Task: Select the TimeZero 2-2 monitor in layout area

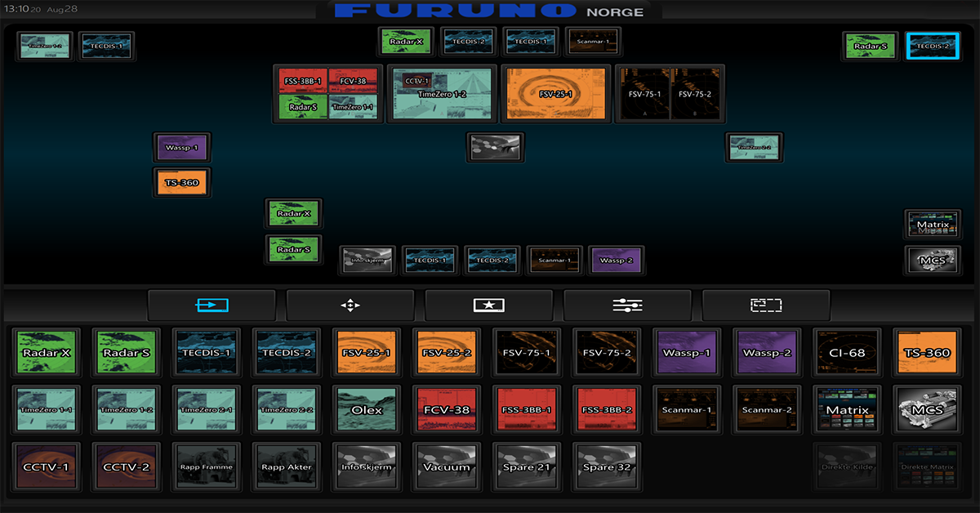Action: click(x=755, y=147)
